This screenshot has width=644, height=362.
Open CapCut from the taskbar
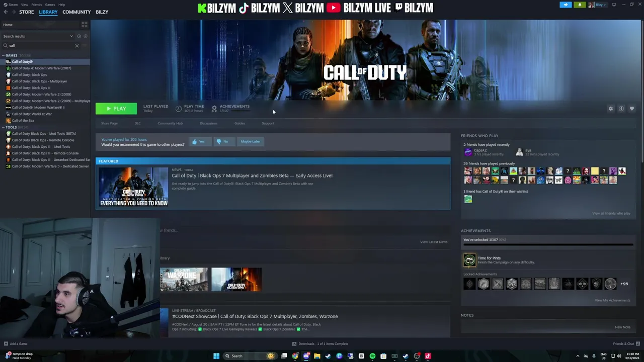point(361,356)
